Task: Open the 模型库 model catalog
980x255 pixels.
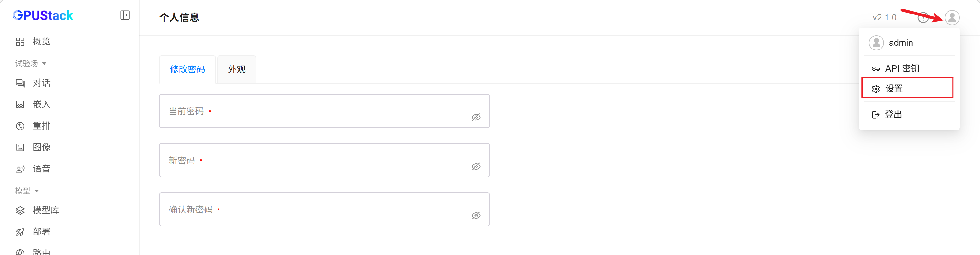Action: tap(46, 210)
